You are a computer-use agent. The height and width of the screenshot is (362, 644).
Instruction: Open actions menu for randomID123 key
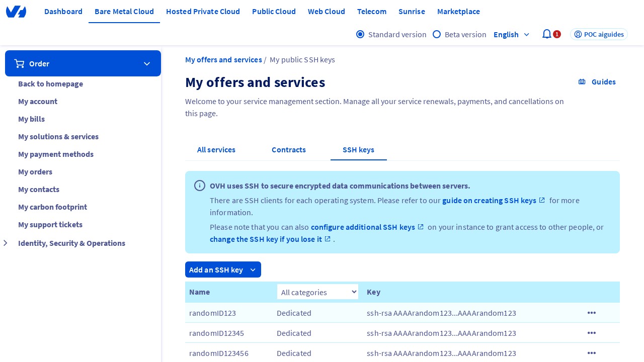[592, 313]
